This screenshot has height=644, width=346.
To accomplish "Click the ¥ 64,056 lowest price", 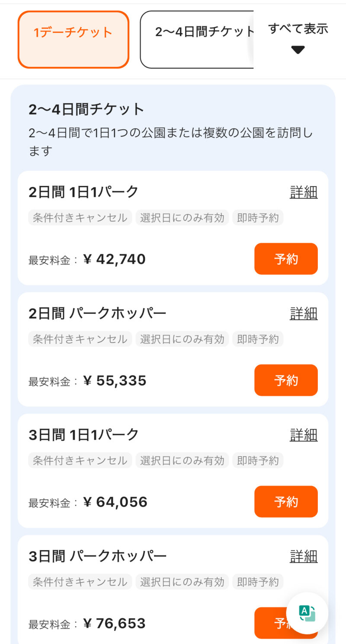I will pos(115,502).
